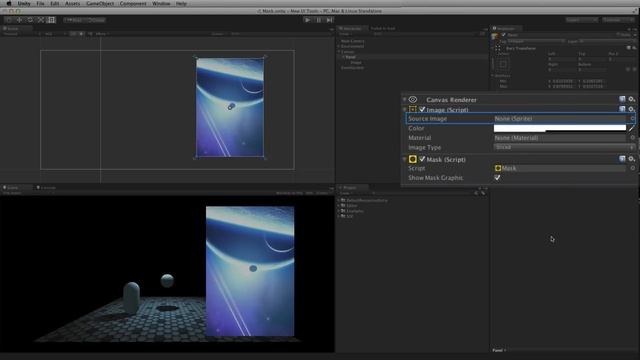
Task: Open Canvas Renderer help icon
Action: click(622, 99)
